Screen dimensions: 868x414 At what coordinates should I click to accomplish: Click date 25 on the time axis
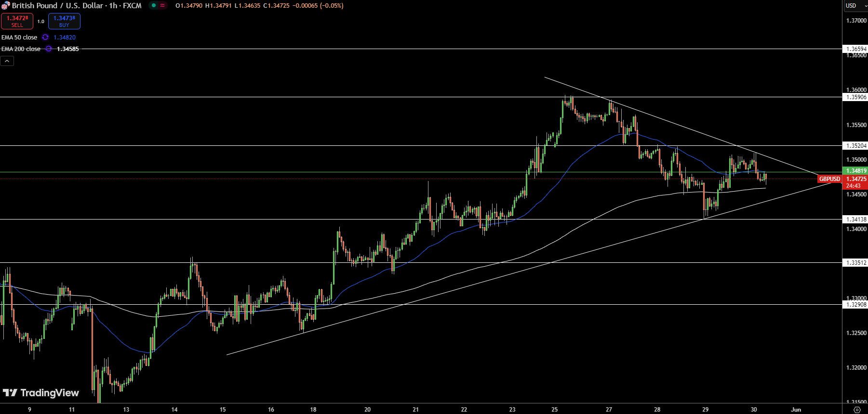pyautogui.click(x=555, y=410)
